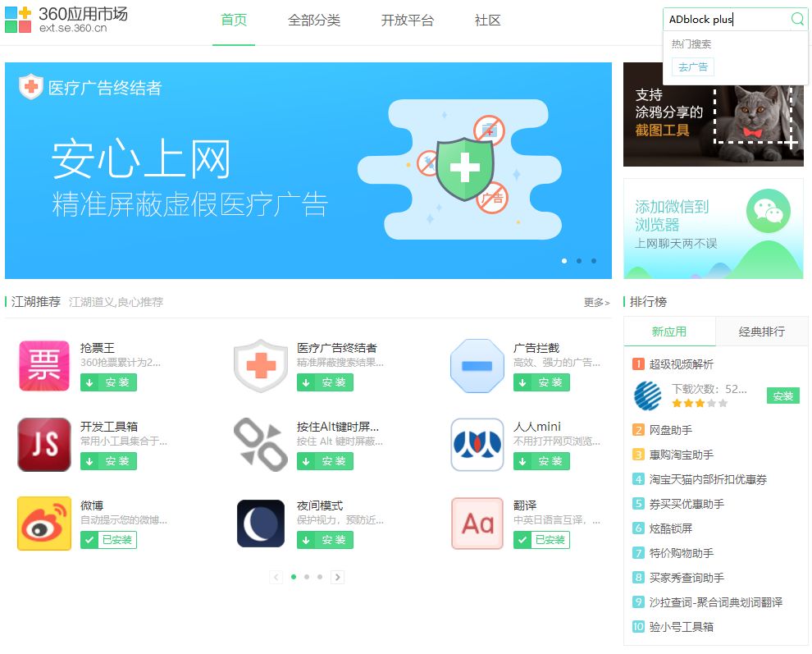
Task: Open 惠购淘宝助手 in rankings
Action: click(x=682, y=455)
